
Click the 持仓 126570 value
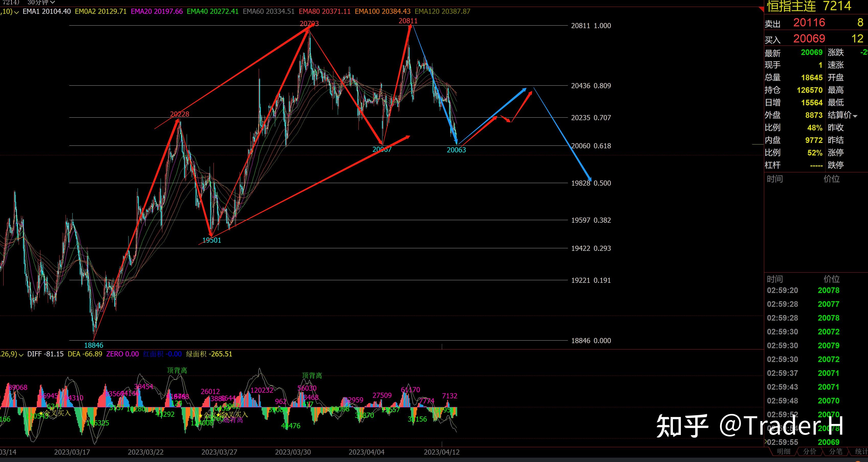[809, 90]
